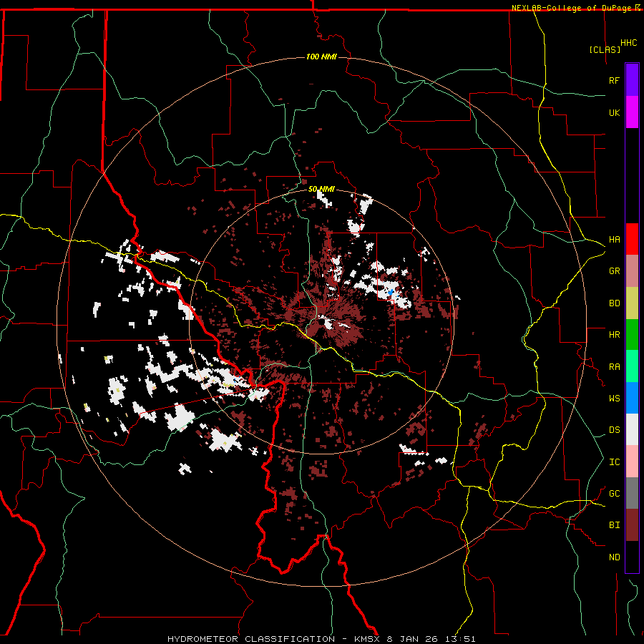Click the Hydrometeor Classification KMSX caption
The image size is (644, 644).
(x=321, y=639)
